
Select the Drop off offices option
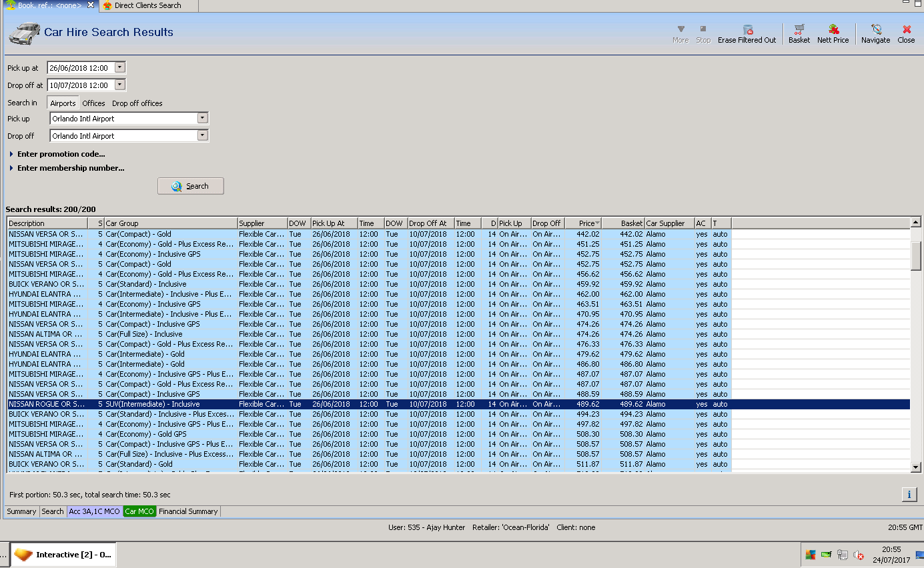point(137,103)
